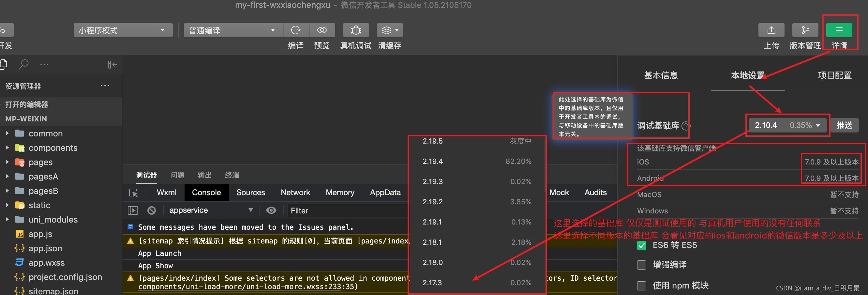
Task: Select base library version 2.19.2
Action: tap(477, 202)
